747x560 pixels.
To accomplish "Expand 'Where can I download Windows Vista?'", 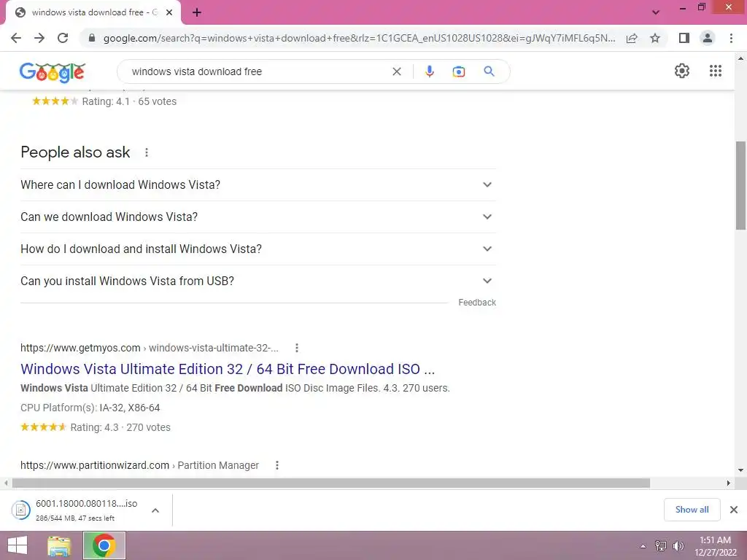I will [x=258, y=184].
